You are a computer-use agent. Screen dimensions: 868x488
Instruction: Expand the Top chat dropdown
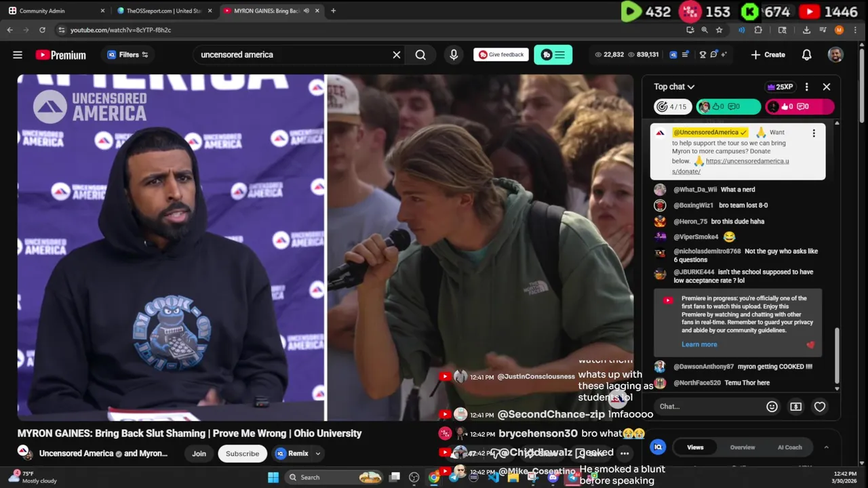pos(674,87)
